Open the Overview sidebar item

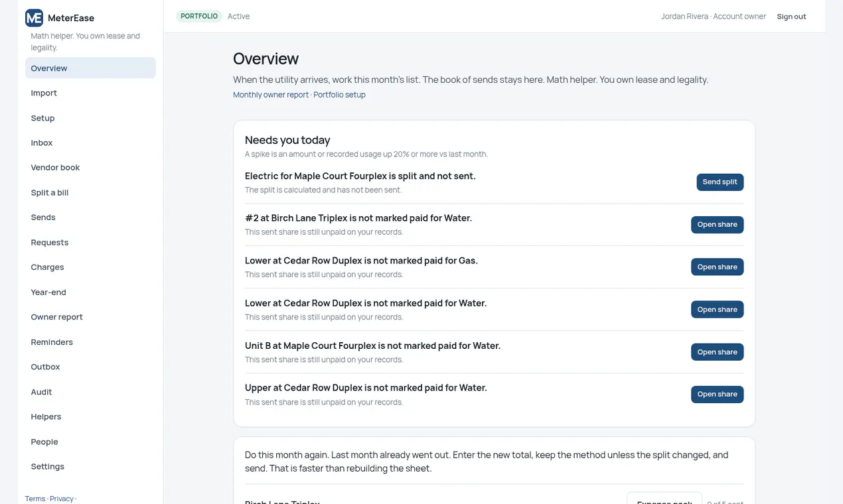[90, 68]
